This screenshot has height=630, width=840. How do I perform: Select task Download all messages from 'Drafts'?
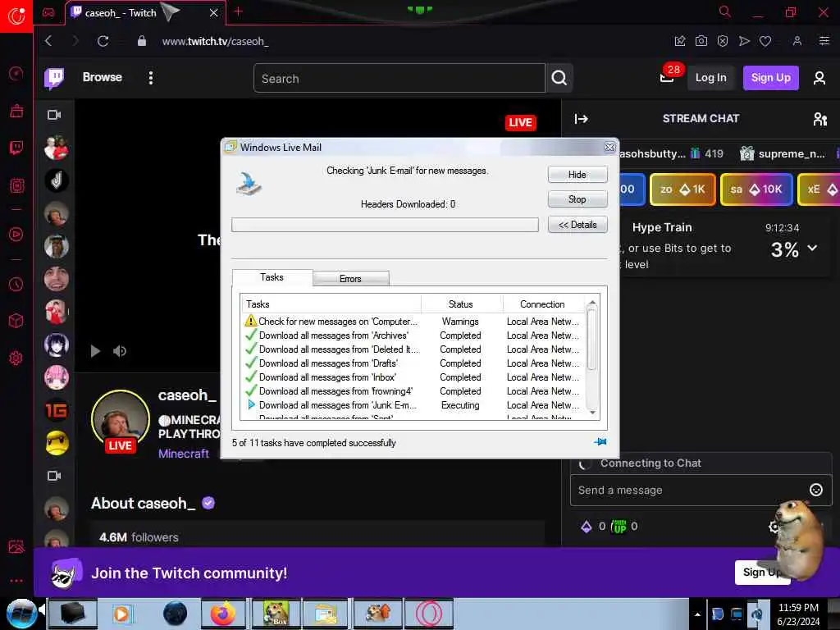point(413,363)
